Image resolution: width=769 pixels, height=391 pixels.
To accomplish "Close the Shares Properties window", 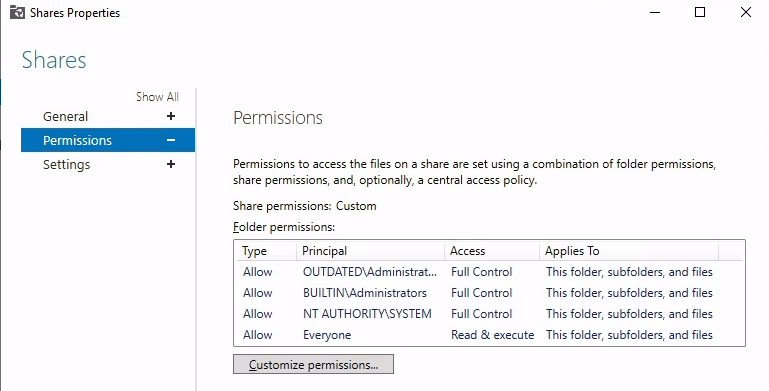I will point(746,12).
